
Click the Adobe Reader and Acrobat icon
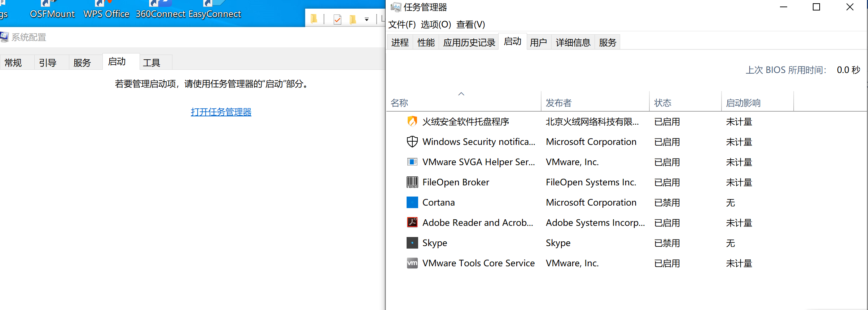(x=412, y=222)
